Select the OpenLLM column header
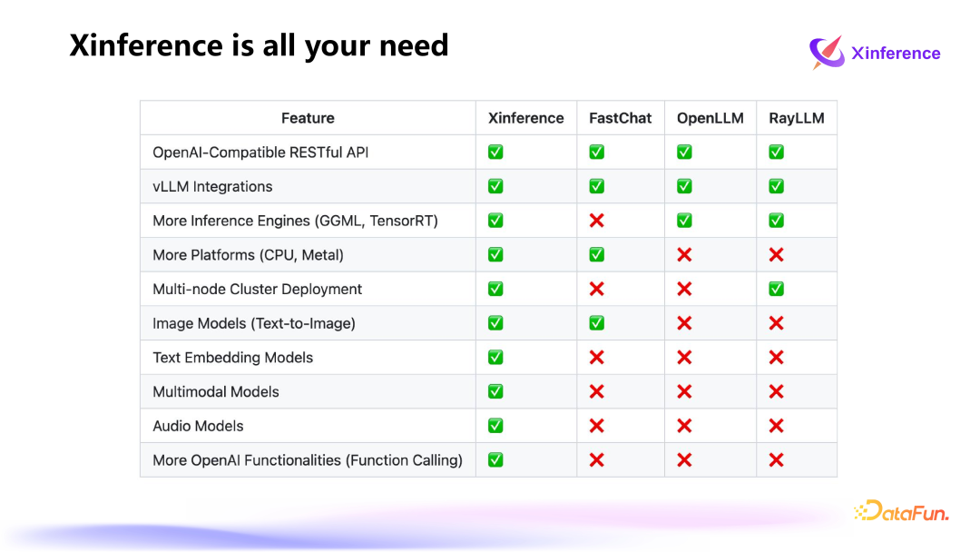This screenshot has height=552, width=980. pos(710,118)
